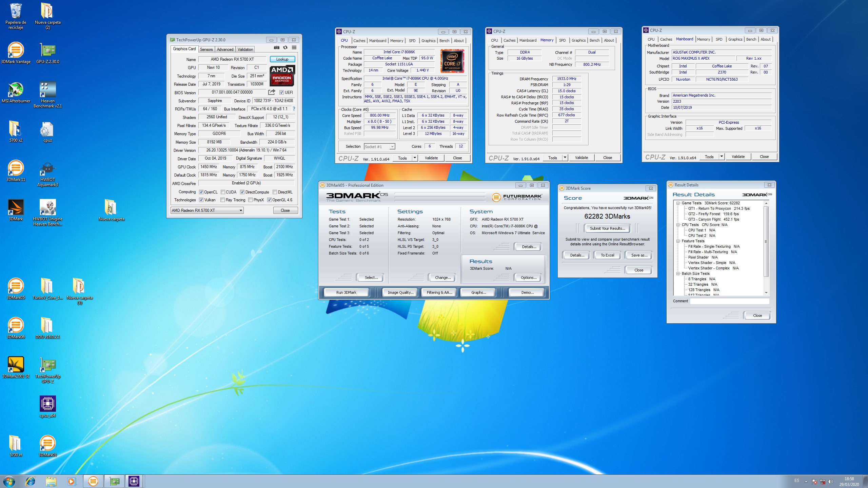Screen dimensions: 868x488
Task: Select the 3DMark2001 SE desktop icon
Action: coord(16,367)
